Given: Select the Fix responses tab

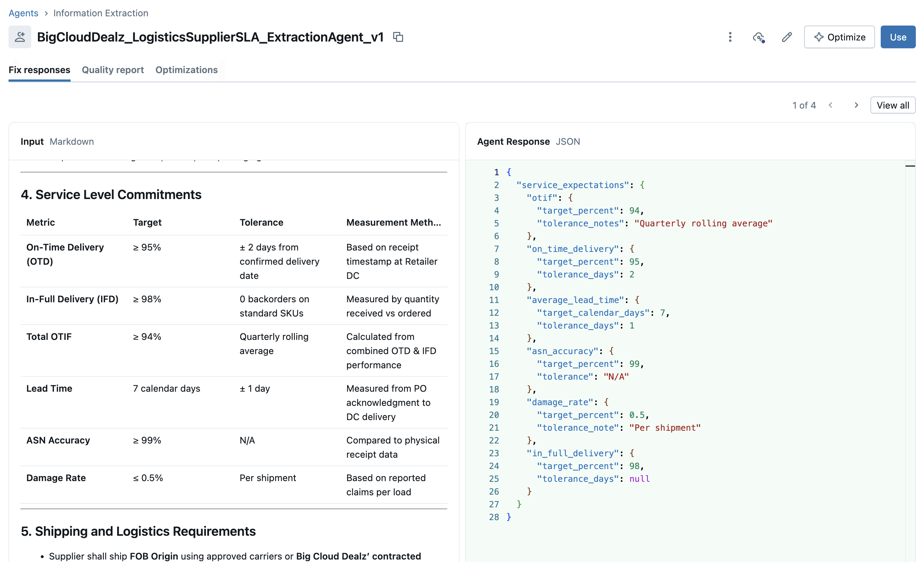Looking at the screenshot, I should point(39,70).
